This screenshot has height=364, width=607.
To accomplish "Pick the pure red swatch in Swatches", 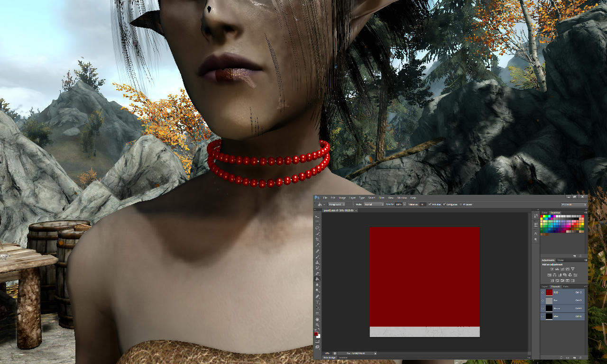I will [543, 217].
